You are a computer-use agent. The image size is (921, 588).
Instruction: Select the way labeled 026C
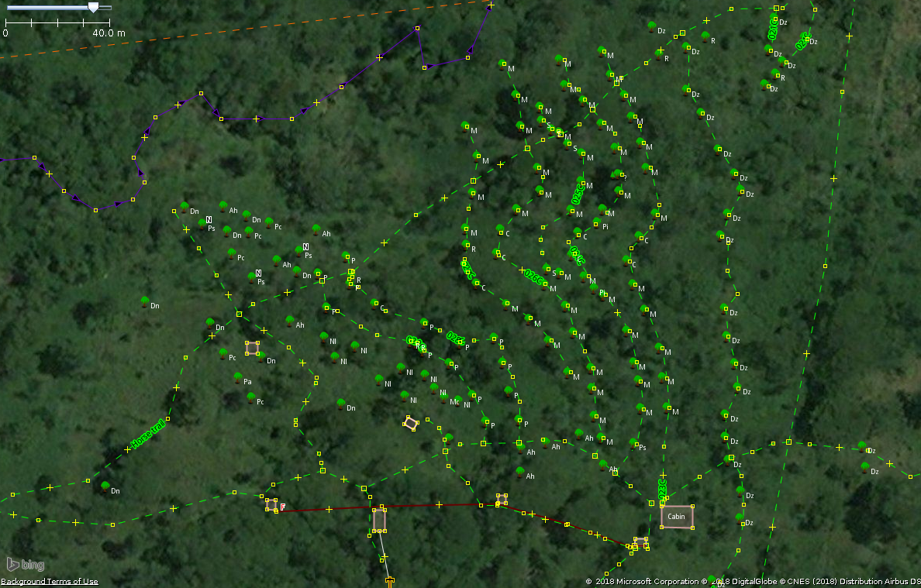[x=533, y=277]
